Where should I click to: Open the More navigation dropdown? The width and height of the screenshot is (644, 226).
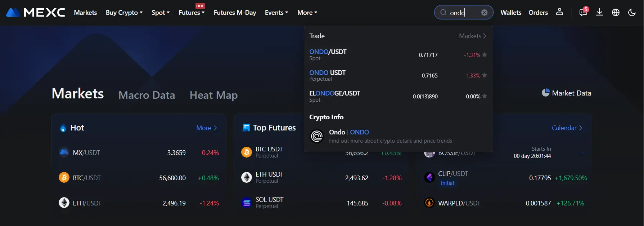click(307, 13)
